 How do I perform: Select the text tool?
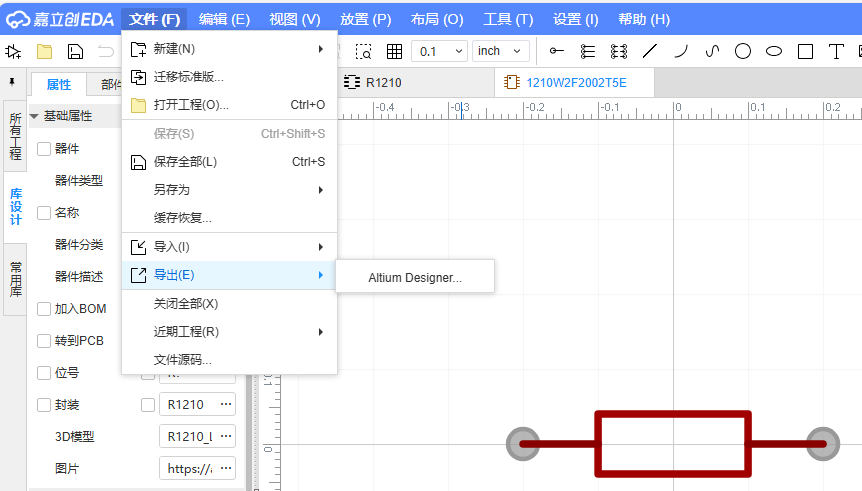[x=836, y=52]
